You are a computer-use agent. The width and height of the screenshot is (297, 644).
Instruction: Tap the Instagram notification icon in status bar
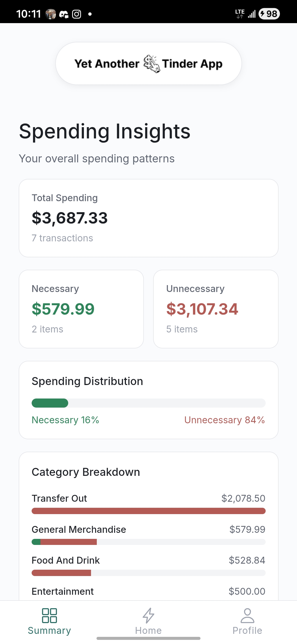point(76,14)
